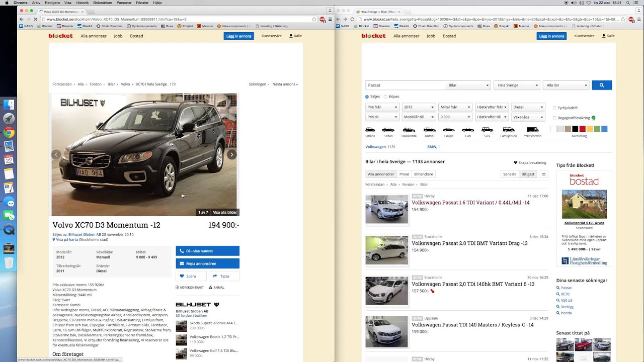The width and height of the screenshot is (644, 362).
Task: Click Jobb in the left window nav
Action: click(118, 36)
